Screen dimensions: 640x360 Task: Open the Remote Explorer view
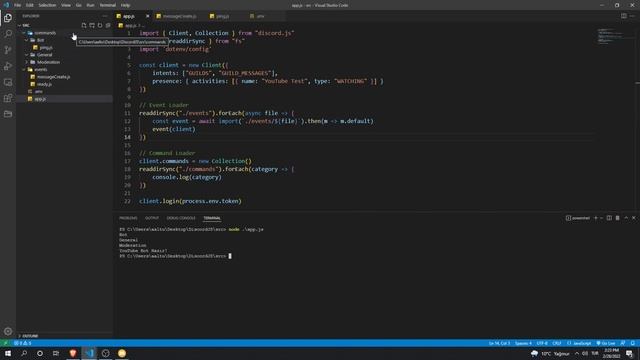tap(8, 82)
